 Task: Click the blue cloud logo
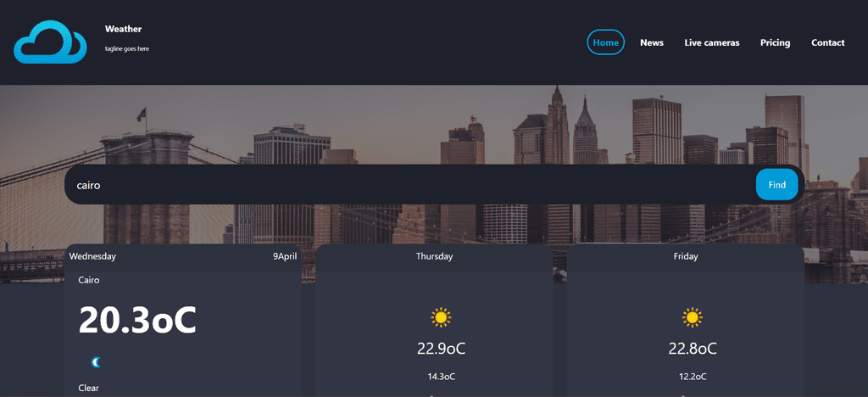50,42
